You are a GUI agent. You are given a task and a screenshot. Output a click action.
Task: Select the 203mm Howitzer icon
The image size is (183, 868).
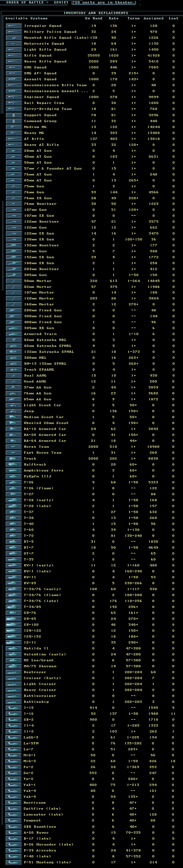14,269
